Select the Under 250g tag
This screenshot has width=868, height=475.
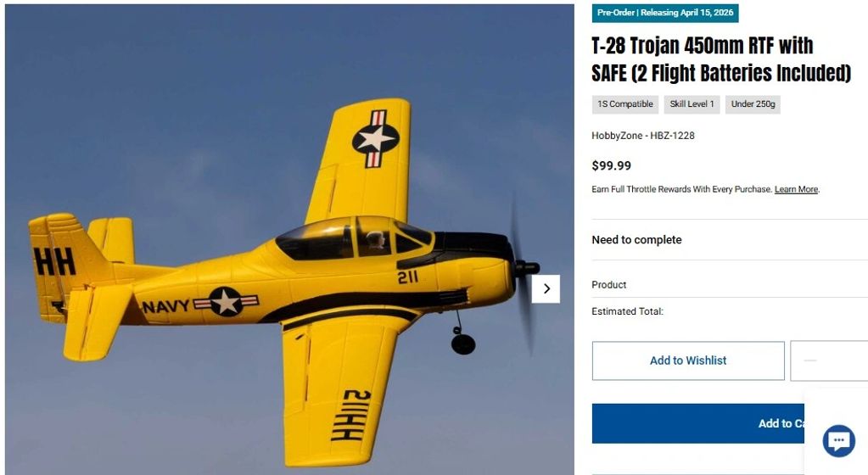(x=753, y=104)
